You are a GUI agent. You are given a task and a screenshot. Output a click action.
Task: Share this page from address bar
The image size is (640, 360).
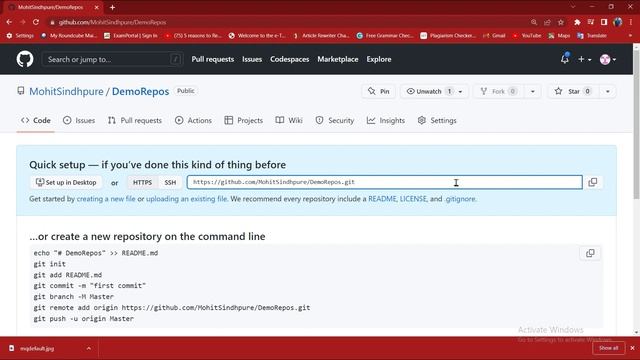(x=547, y=22)
